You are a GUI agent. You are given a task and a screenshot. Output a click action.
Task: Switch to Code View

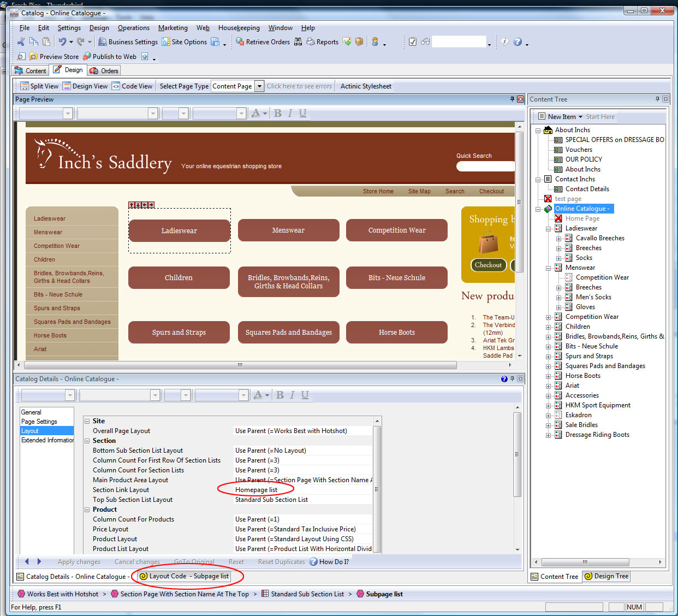pos(132,86)
